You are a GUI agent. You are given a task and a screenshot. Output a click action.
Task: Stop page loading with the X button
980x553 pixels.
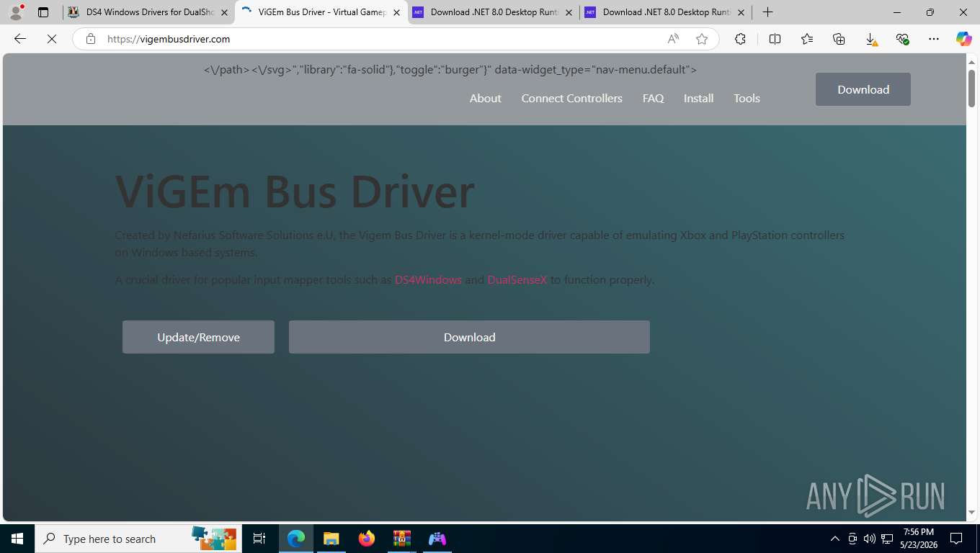pos(52,39)
